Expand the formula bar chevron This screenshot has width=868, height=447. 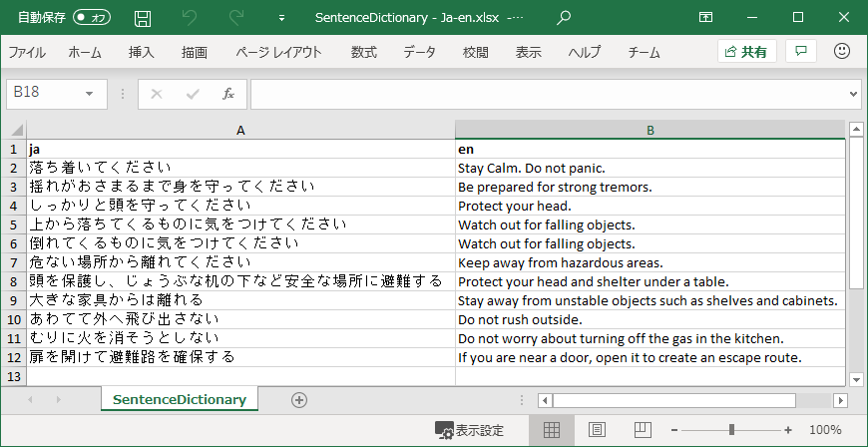click(x=853, y=94)
